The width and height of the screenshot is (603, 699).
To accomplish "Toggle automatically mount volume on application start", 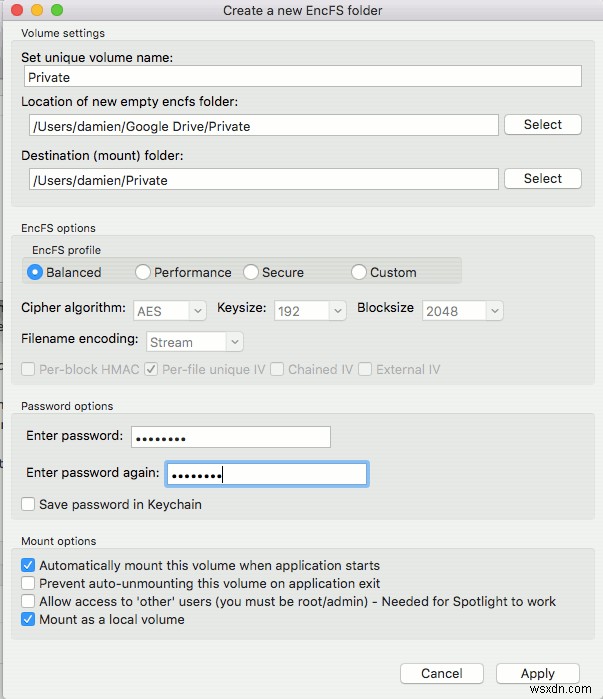I will pyautogui.click(x=28, y=565).
